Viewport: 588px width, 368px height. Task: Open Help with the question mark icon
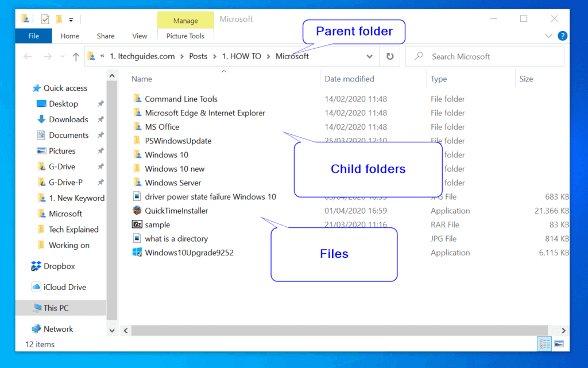click(x=562, y=36)
